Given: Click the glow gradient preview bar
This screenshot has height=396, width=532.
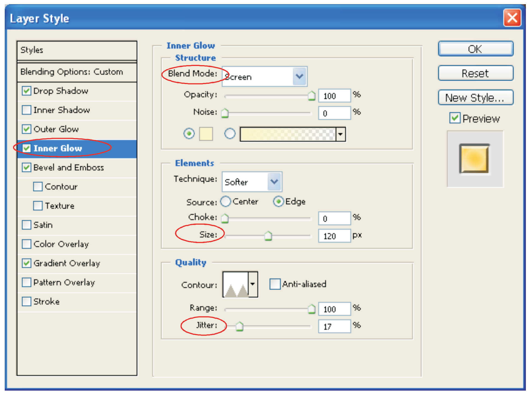Looking at the screenshot, I should tap(288, 134).
